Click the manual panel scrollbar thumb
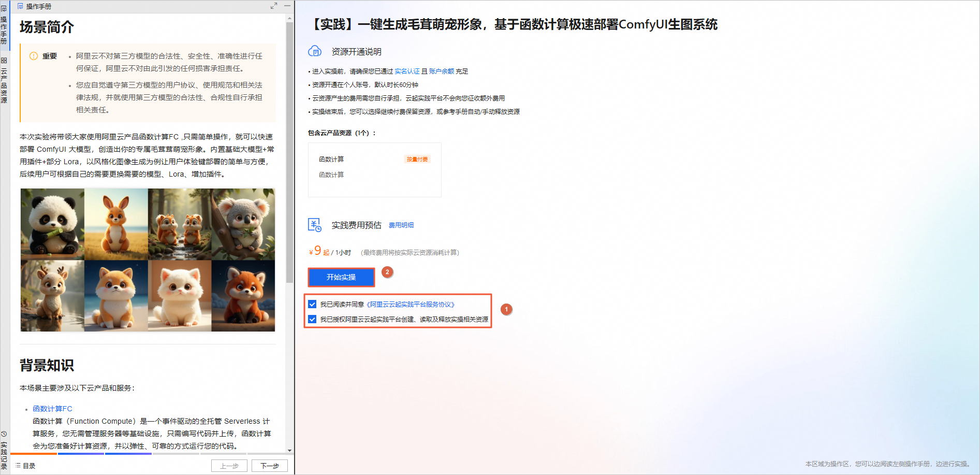 tap(289, 152)
